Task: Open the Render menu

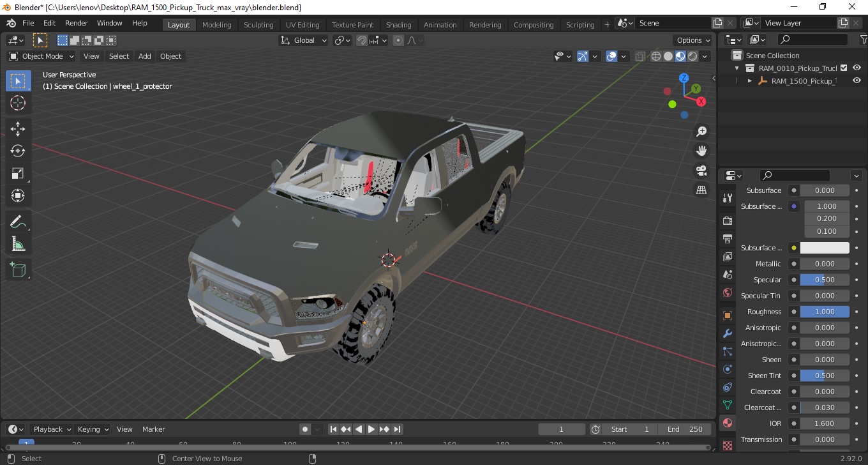Action: coord(77,23)
